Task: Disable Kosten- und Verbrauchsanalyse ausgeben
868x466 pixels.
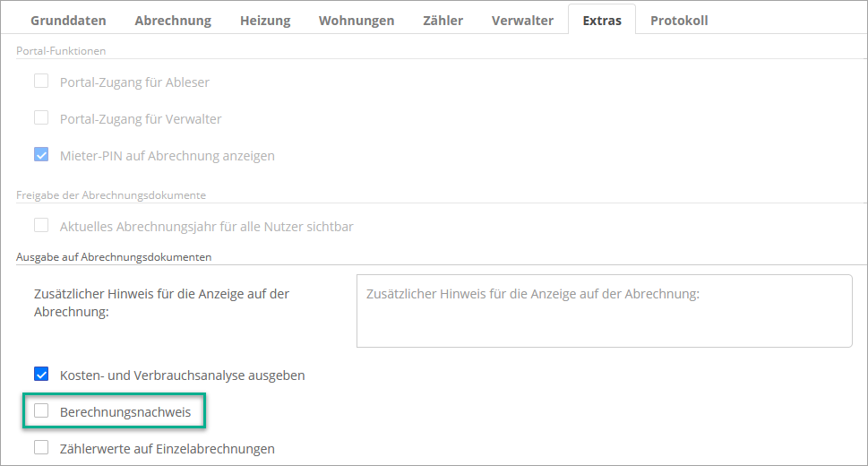Action: [41, 375]
